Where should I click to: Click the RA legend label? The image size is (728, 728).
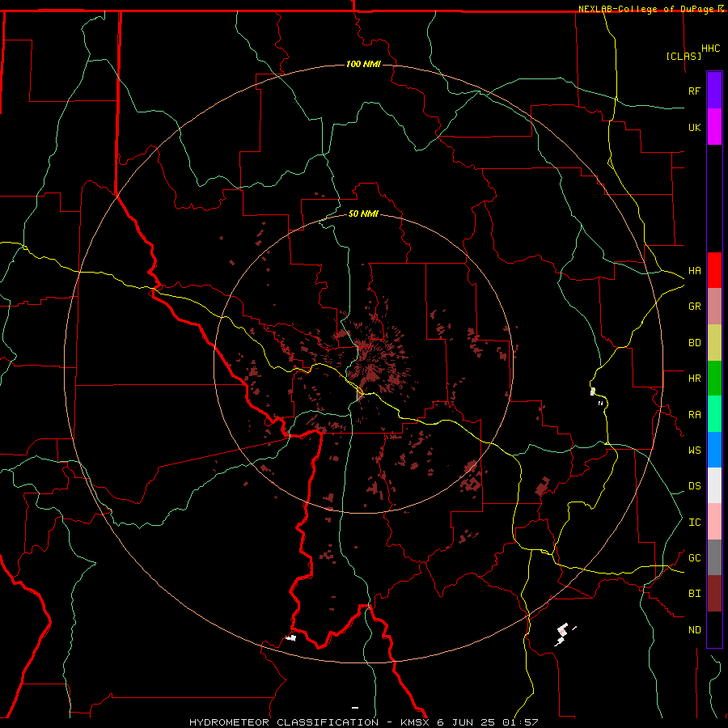(x=694, y=414)
